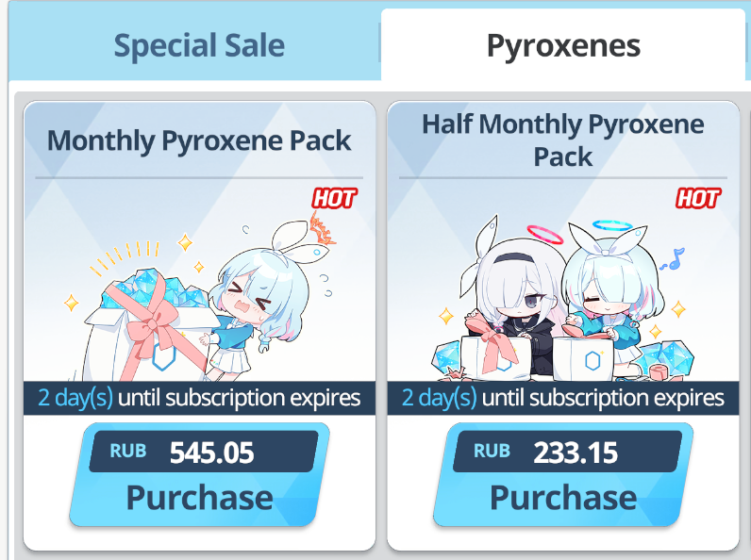Click the Monthly Pyroxene Pack title
The width and height of the screenshot is (751, 560).
[199, 140]
